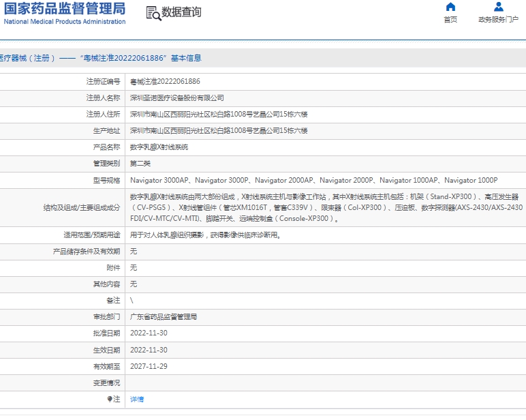Click the 附件 row label
The width and height of the screenshot is (526, 420).
(x=113, y=268)
